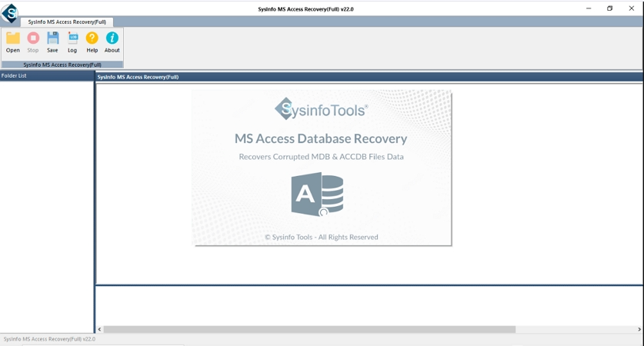The height and width of the screenshot is (346, 644).
Task: Click the status bar version text
Action: [49, 339]
